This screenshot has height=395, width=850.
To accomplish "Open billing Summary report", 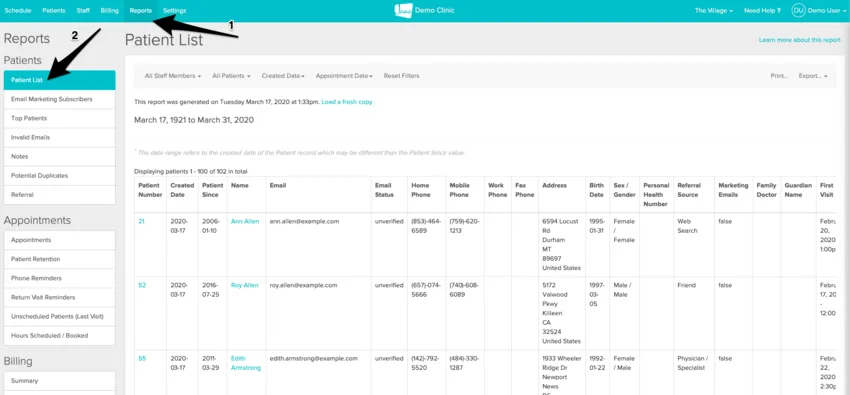I will 60,381.
